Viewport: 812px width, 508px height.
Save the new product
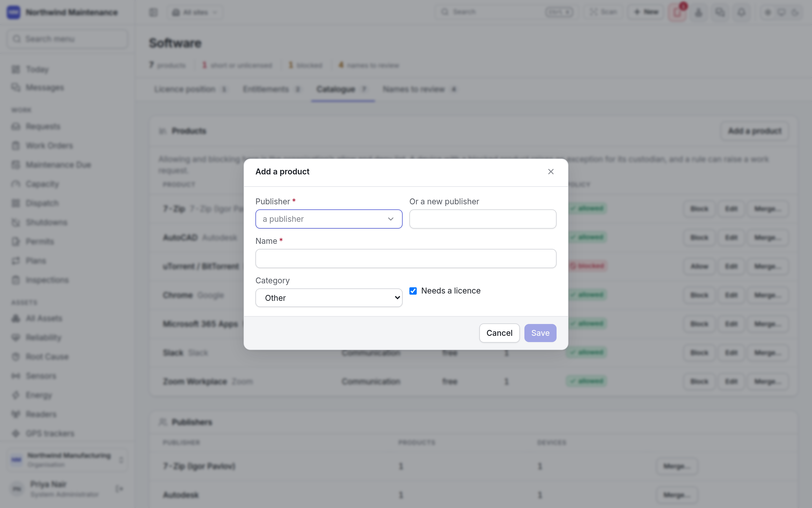[540, 333]
